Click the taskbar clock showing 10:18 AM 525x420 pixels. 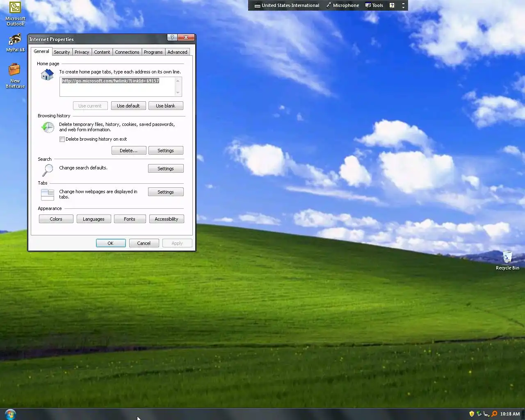[510, 414]
